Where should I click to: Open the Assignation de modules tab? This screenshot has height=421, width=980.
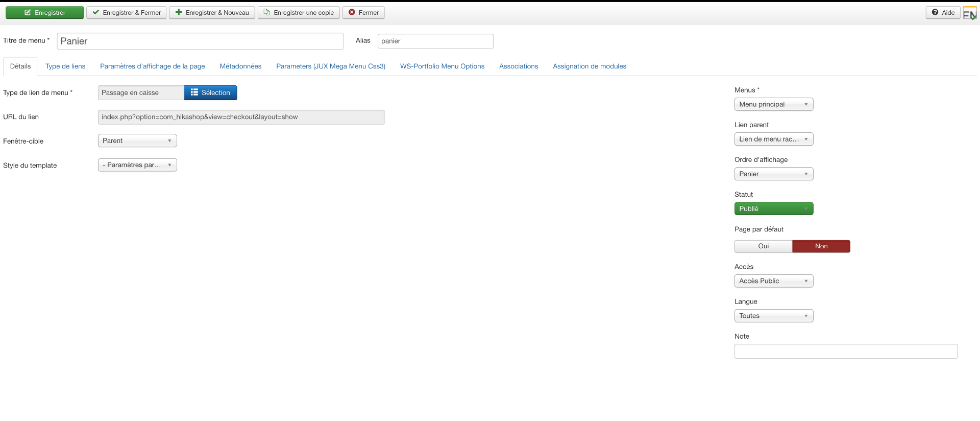point(590,66)
